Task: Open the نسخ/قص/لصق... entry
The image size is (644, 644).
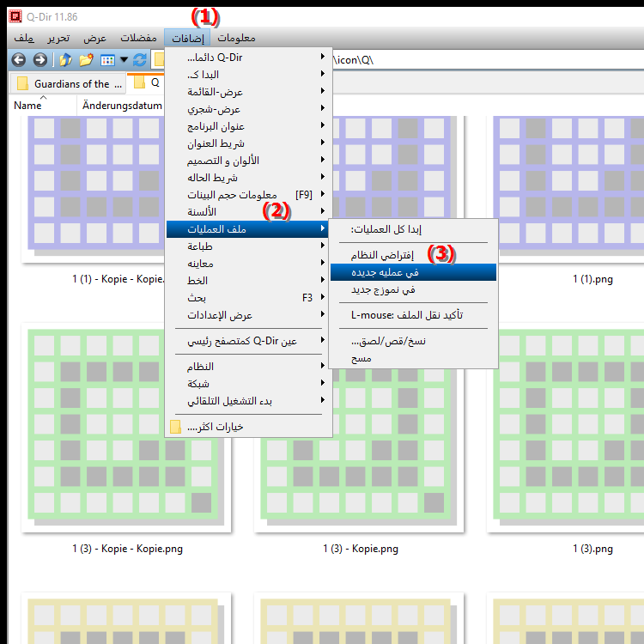Action: 413,341
